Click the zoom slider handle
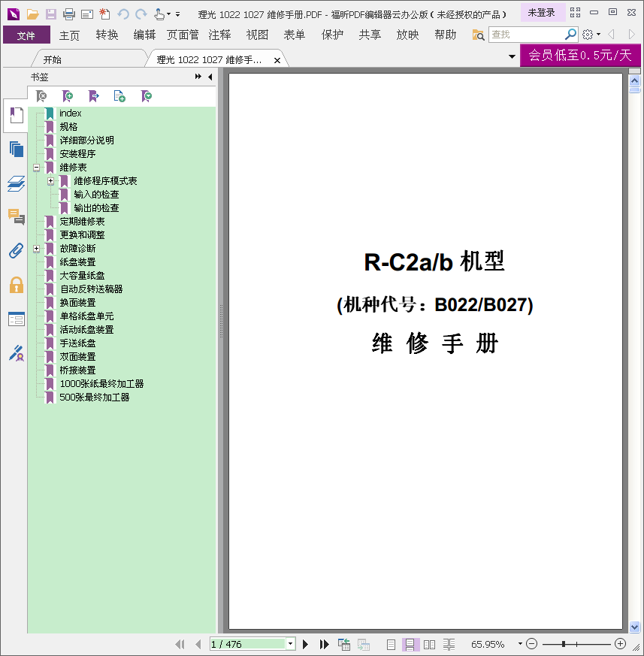The height and width of the screenshot is (656, 644). 564,644
